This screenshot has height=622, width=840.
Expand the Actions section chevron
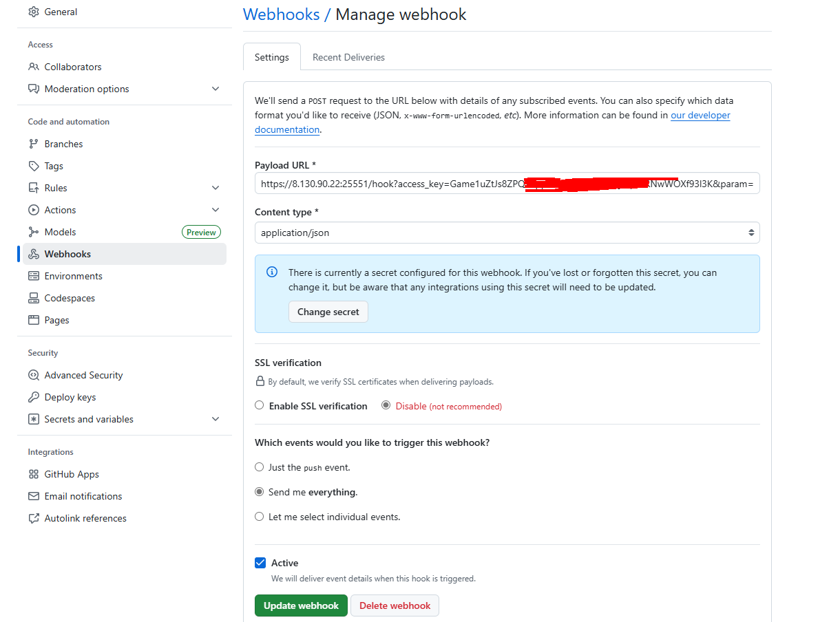click(x=216, y=210)
